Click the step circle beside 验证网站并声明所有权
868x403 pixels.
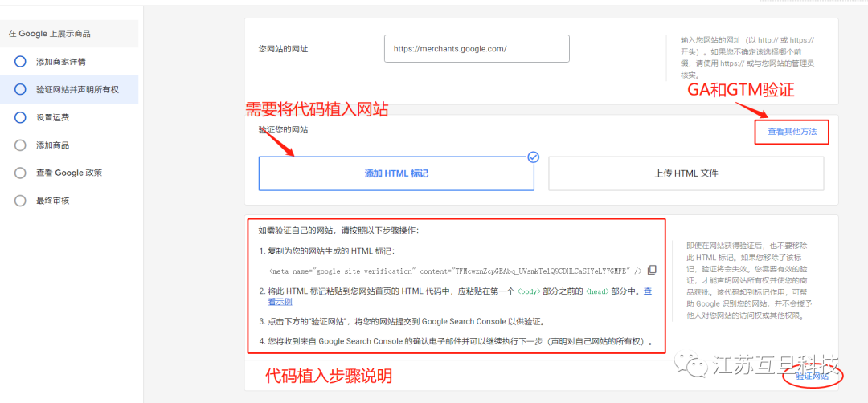[x=21, y=89]
